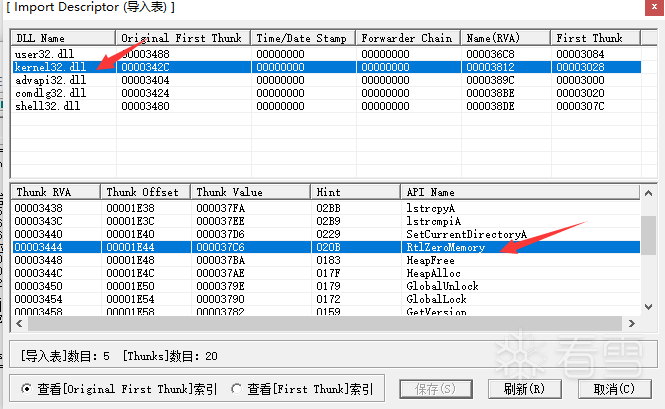
Task: Click horizontal scrollbar left arrow
Action: 20,323
